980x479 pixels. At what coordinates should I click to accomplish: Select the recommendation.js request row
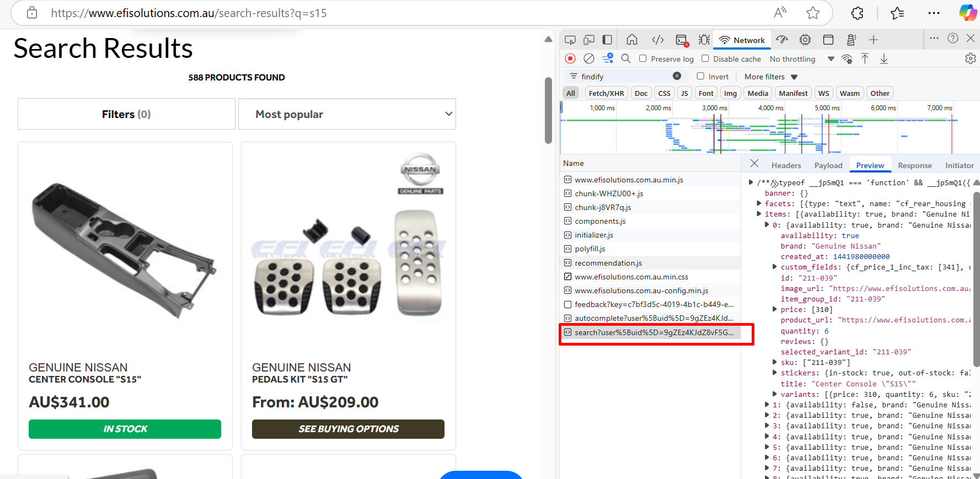coord(650,263)
